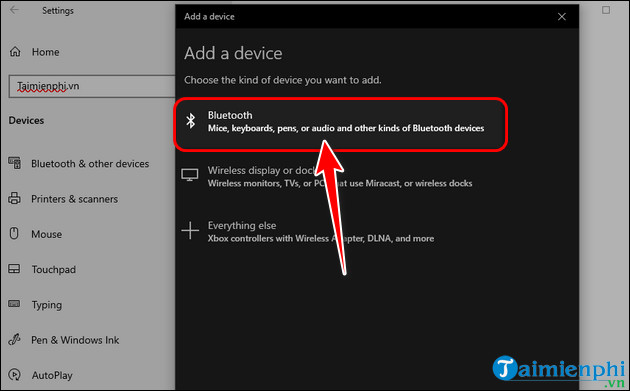Viewport: 630px width, 391px height.
Task: Click the AutoPlay icon in sidebar
Action: pyautogui.click(x=14, y=375)
